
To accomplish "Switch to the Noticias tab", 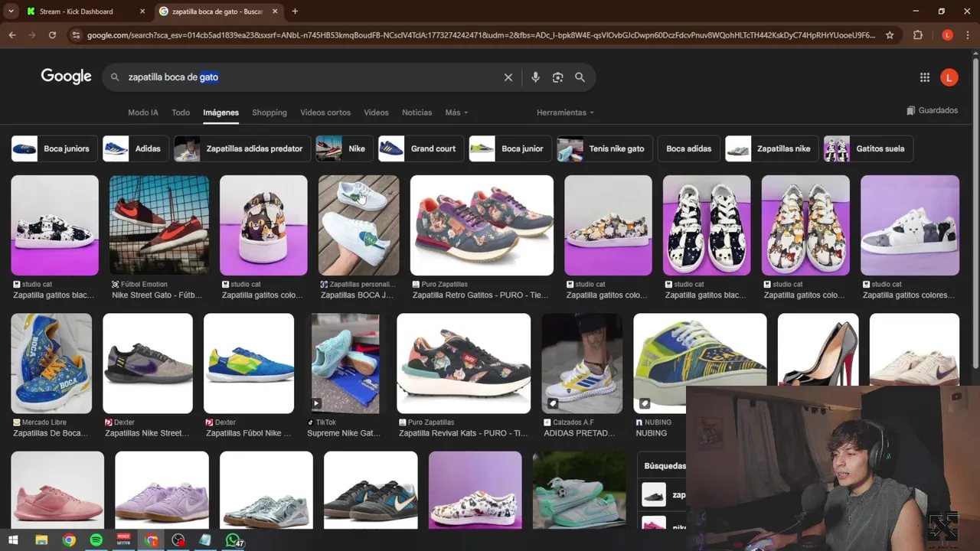I will (x=416, y=112).
